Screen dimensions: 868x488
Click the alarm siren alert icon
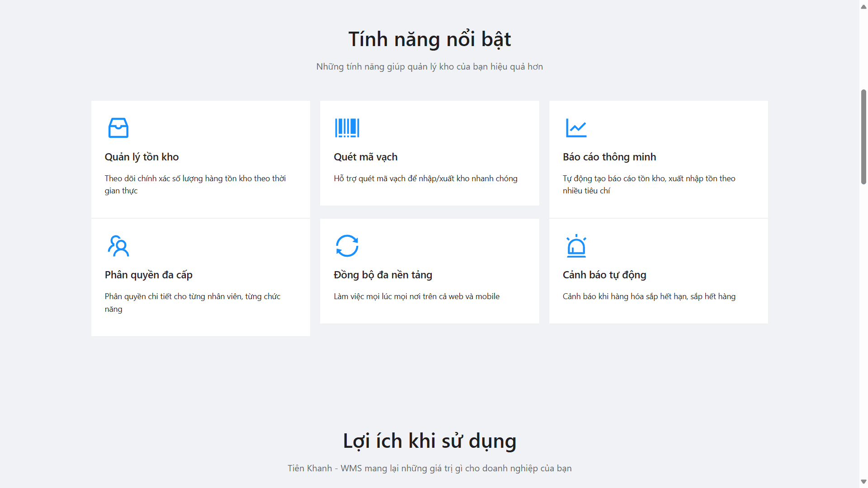tap(576, 246)
